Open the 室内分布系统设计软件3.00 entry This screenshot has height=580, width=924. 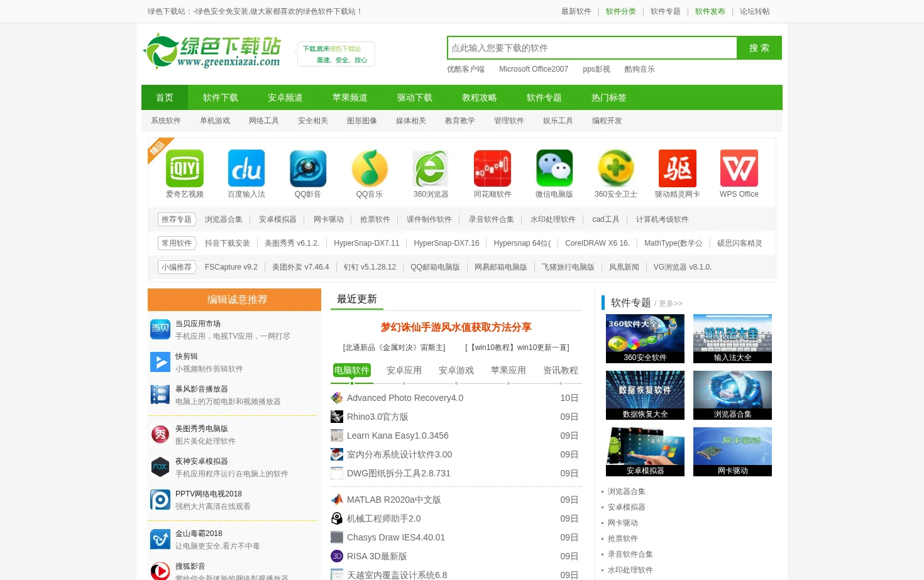[399, 454]
